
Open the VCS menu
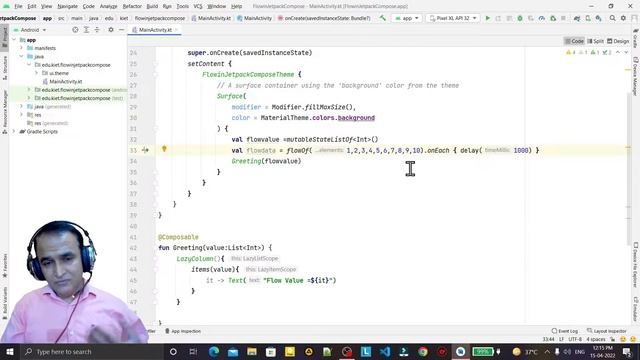(x=198, y=6)
